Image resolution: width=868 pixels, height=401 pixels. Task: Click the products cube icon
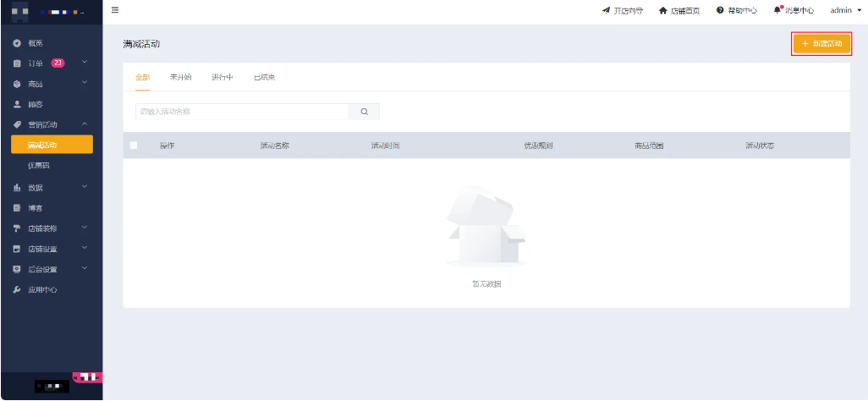click(17, 85)
